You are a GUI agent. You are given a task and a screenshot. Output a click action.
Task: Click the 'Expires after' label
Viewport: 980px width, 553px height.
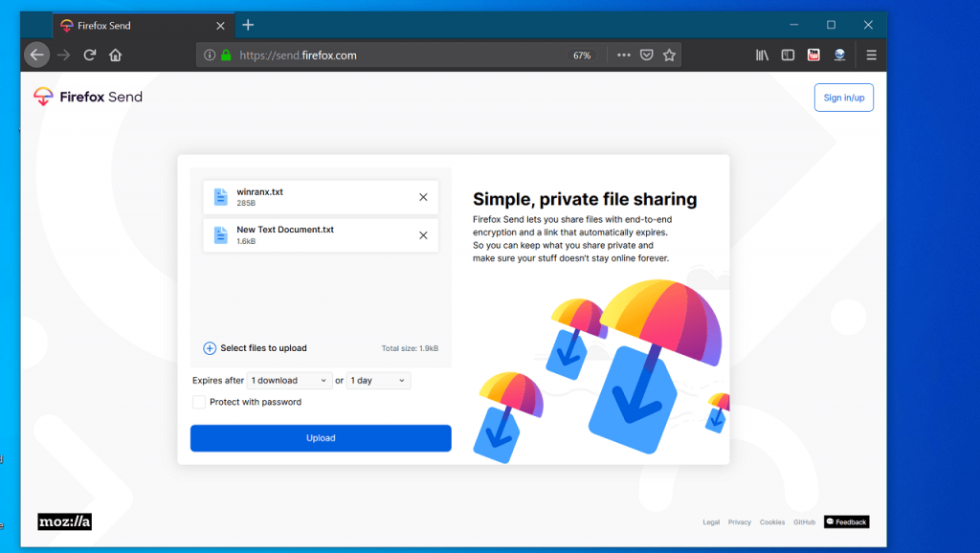pos(218,380)
